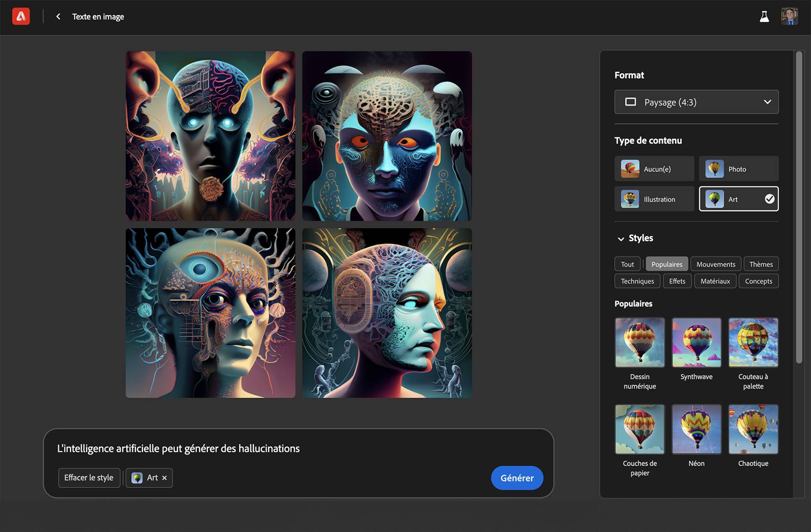Select the Illustration content type
The image size is (811, 532).
[654, 199]
